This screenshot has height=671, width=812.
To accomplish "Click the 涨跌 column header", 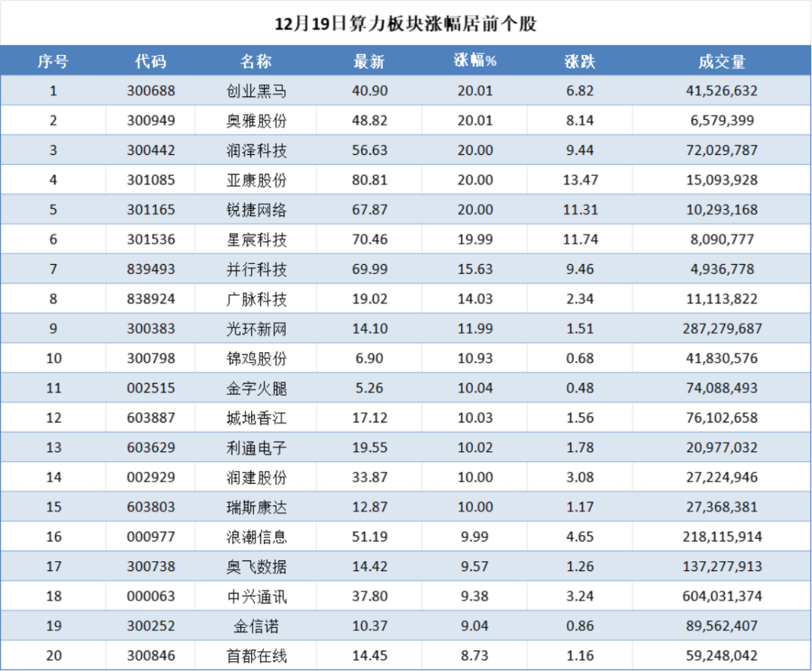I will [580, 62].
